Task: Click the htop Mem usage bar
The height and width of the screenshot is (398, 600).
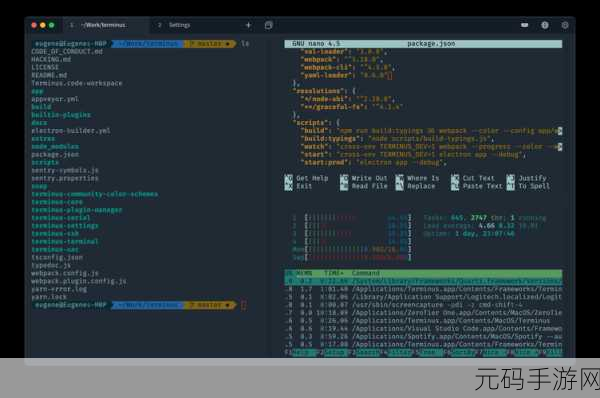Action: (x=352, y=250)
